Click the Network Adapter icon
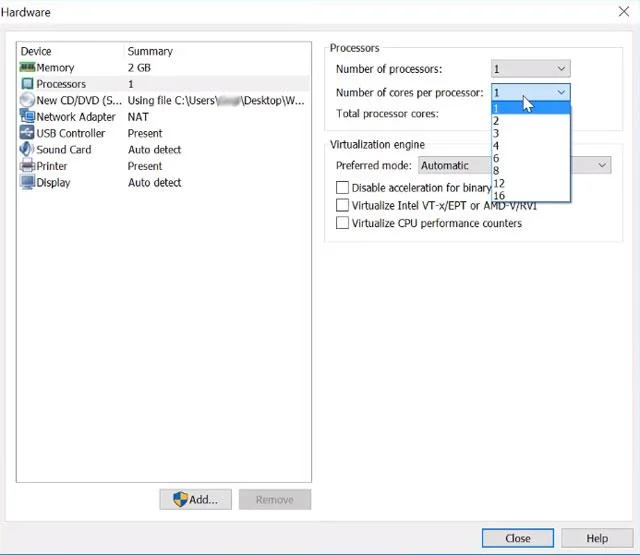The height and width of the screenshot is (555, 640). coord(27,116)
